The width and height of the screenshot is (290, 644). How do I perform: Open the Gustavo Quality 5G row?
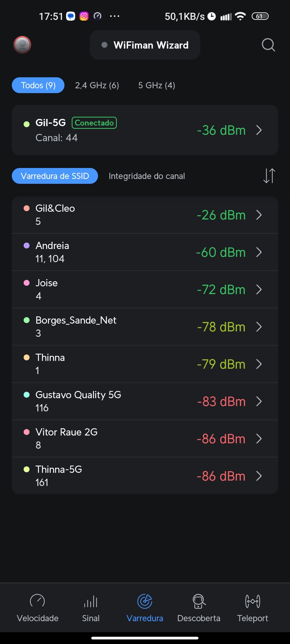coord(145,401)
